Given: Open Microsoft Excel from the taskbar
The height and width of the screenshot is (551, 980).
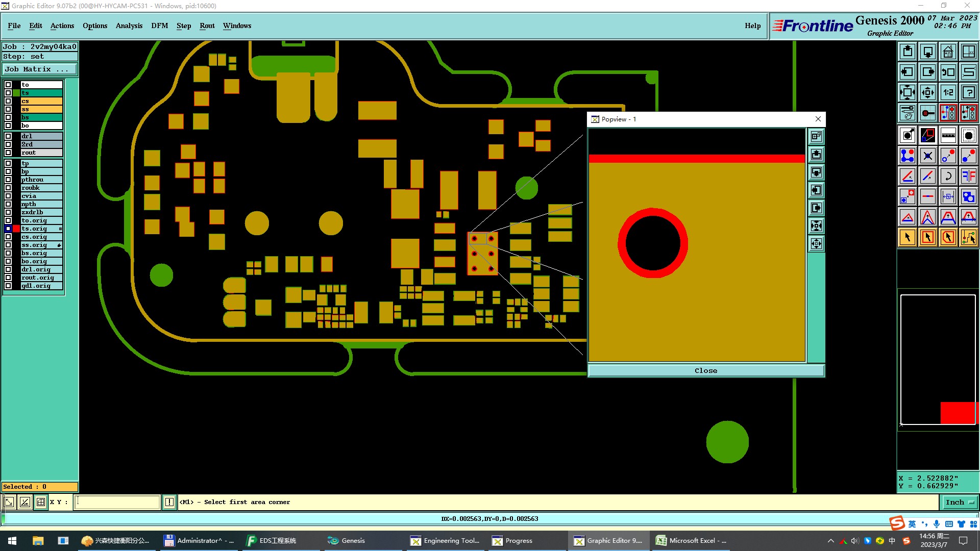Looking at the screenshot, I should (692, 541).
